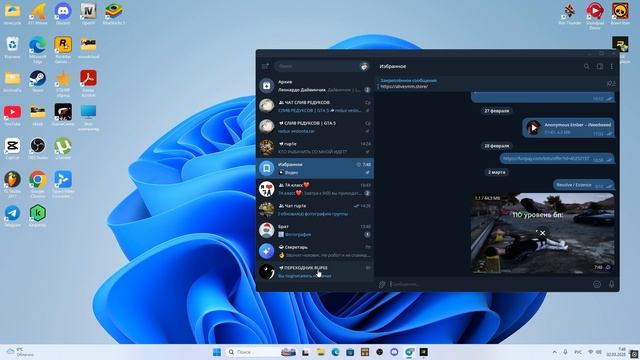Launch the Microsoft Edge desktop shortcut
This screenshot has width=640, height=360.
point(38,50)
